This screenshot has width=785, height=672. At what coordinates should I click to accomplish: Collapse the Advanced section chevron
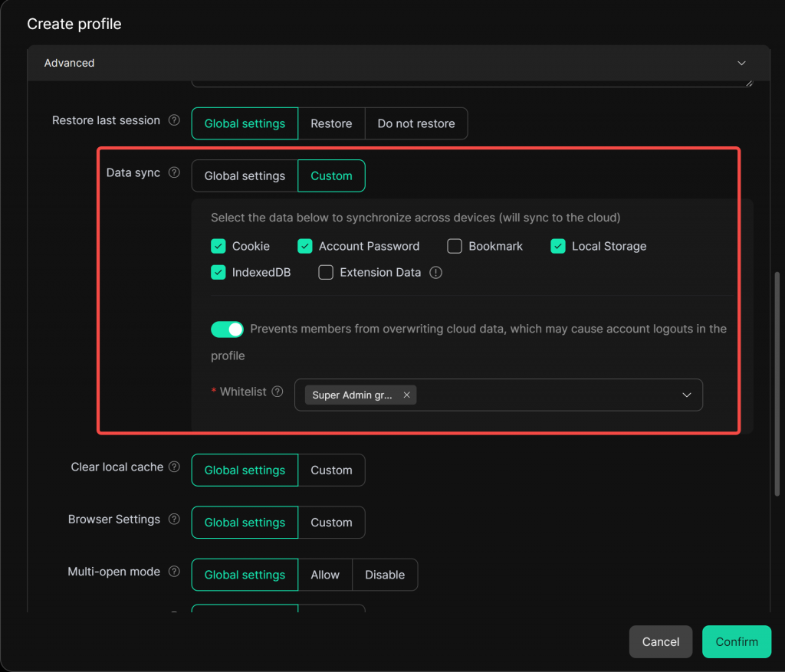point(741,64)
